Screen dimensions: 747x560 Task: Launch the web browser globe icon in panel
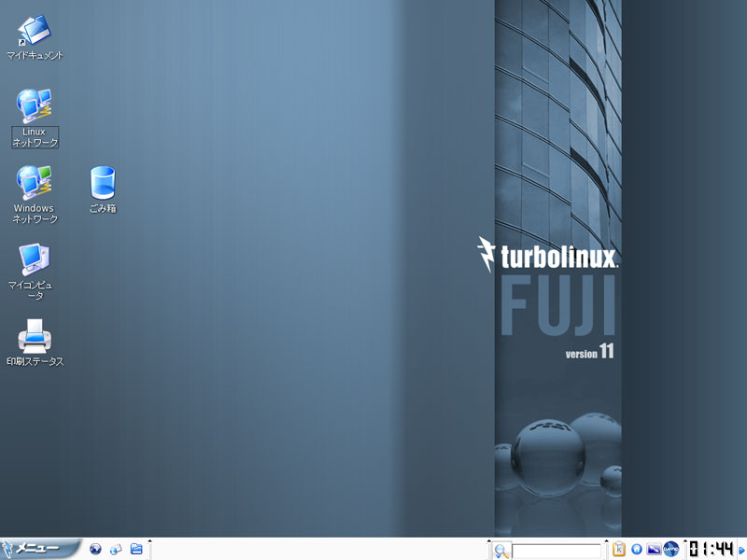click(x=95, y=549)
